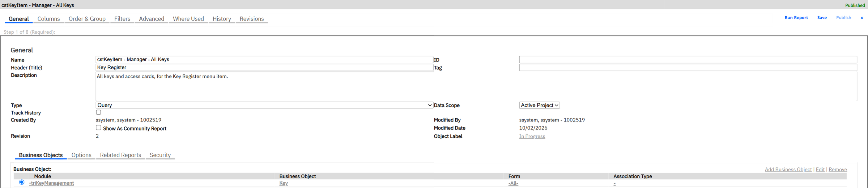Click the Business Object column header

pos(297,176)
